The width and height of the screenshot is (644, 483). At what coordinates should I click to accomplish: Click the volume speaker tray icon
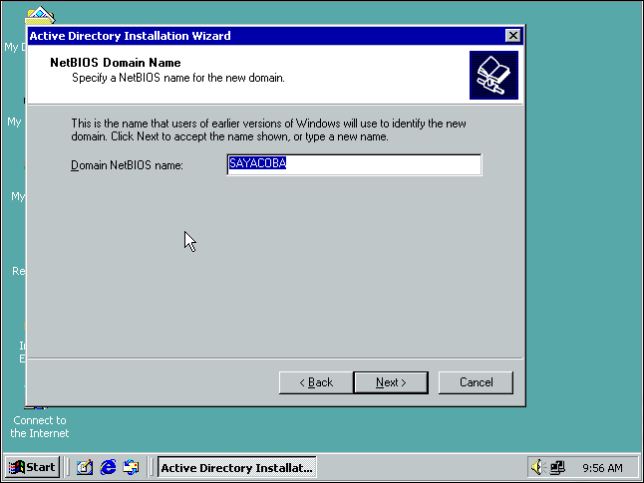[536, 467]
